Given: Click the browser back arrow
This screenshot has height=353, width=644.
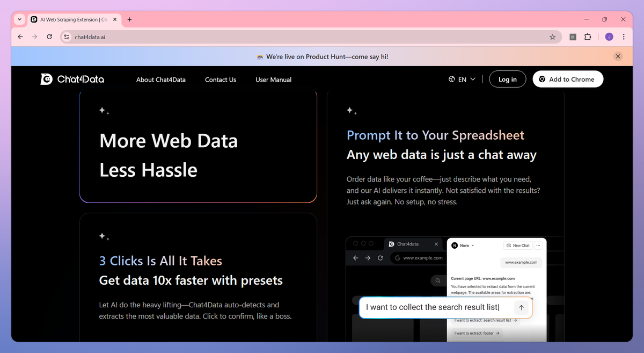Looking at the screenshot, I should click(20, 37).
